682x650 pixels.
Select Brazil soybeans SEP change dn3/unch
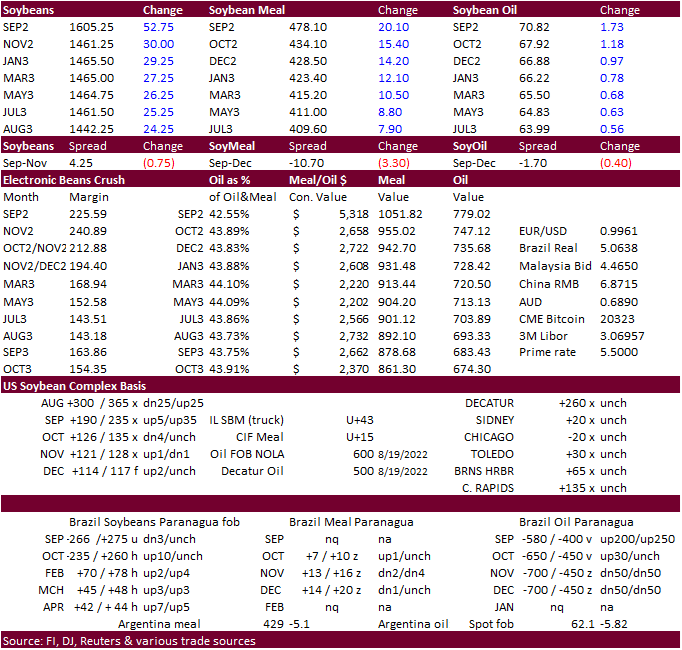click(169, 539)
